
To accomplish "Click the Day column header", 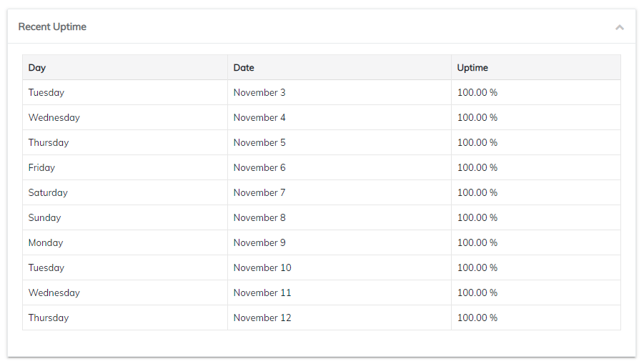I will (37, 68).
